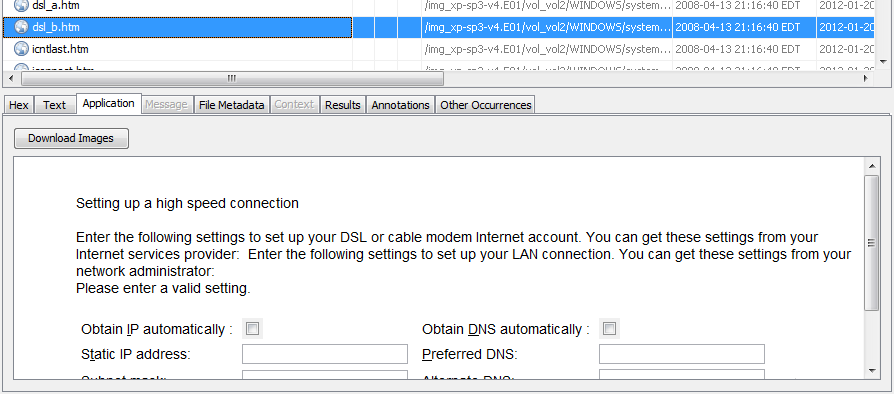Click the HTML preview scroll-up arrow
894x394 pixels.
coord(872,166)
